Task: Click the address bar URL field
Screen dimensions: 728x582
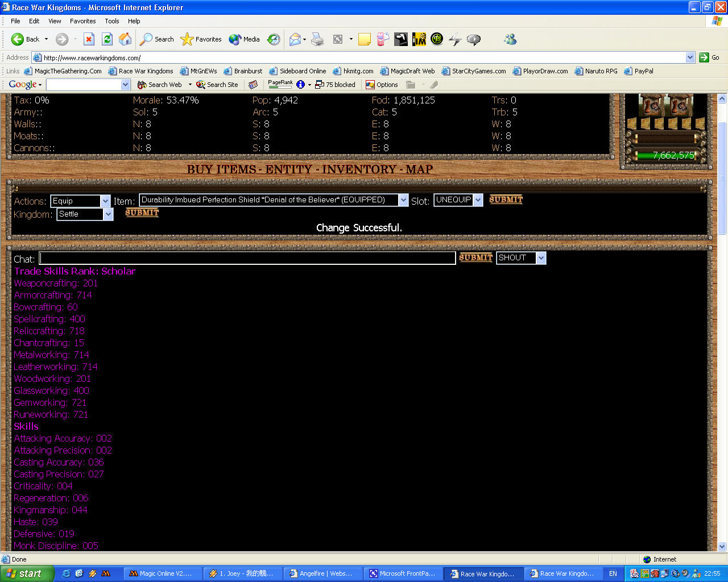Action: point(358,57)
